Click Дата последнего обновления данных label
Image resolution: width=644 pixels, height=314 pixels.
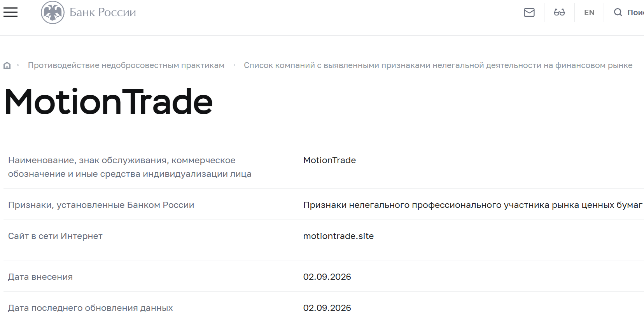point(90,308)
